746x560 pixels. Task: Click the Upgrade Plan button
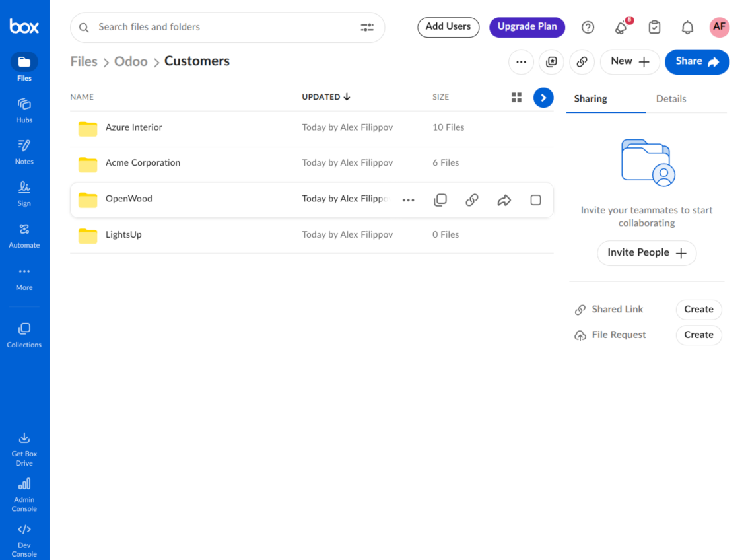pos(527,27)
